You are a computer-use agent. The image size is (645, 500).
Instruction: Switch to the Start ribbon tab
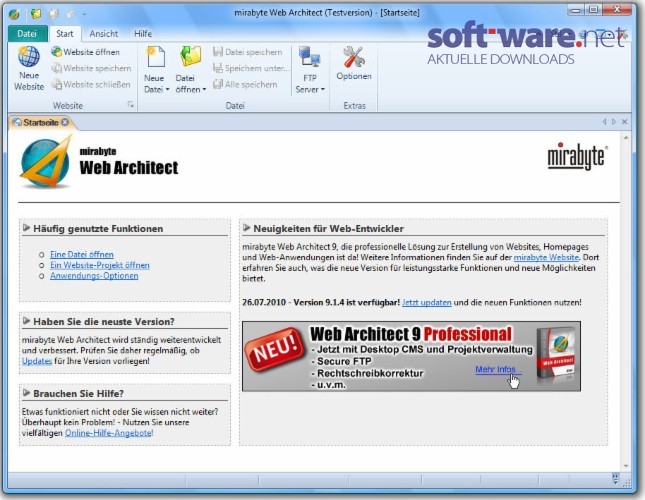65,34
